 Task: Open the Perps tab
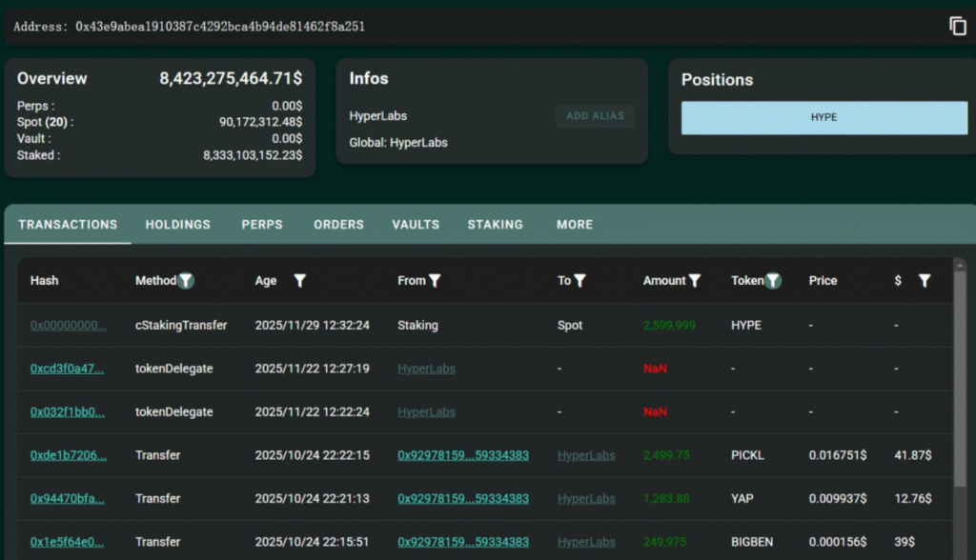point(262,225)
